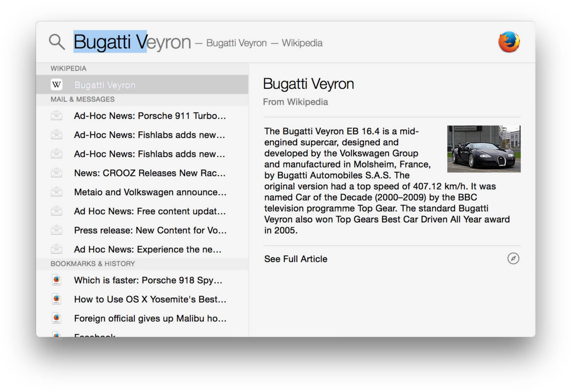Click the search magnifier icon
Image resolution: width=571 pixels, height=392 pixels.
click(x=56, y=41)
